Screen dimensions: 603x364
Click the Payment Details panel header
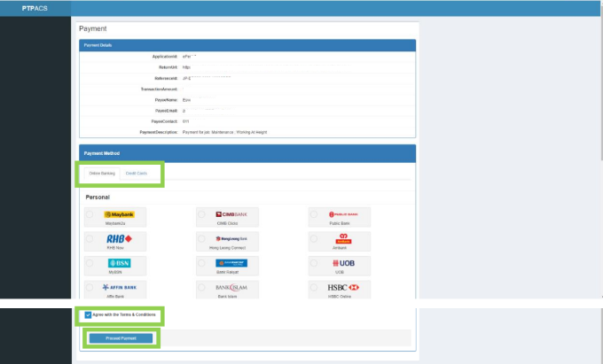point(247,45)
